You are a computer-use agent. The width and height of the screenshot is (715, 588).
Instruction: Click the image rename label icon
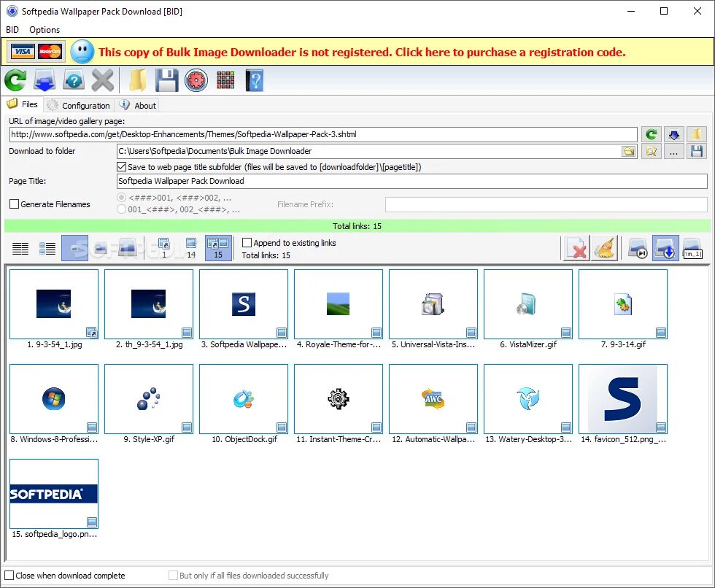pyautogui.click(x=692, y=249)
